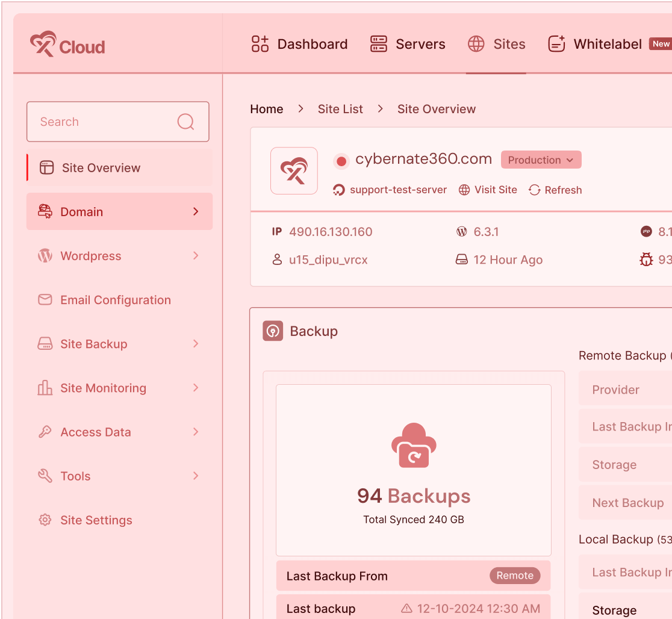Switch to the Servers tab
This screenshot has width=672, height=619.
pos(408,45)
